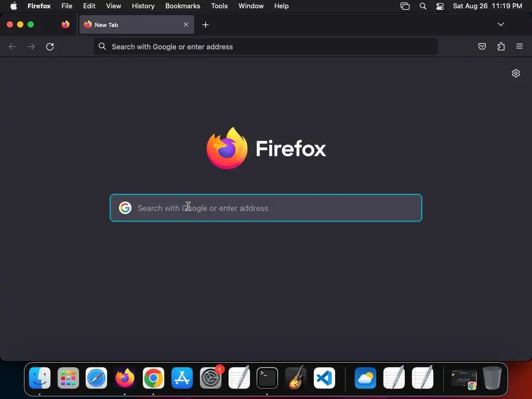Screen dimensions: 532x399
Task: Select the New Tab tab
Action: tap(137, 24)
